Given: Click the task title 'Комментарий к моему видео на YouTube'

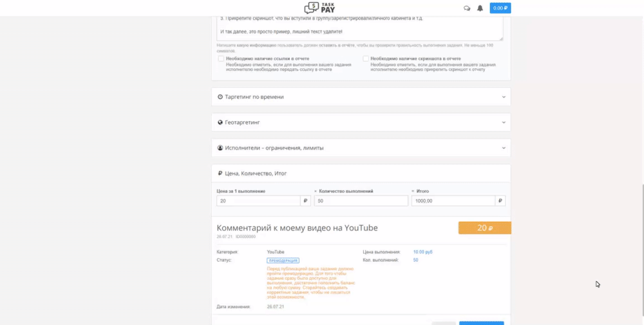Looking at the screenshot, I should click(x=297, y=228).
